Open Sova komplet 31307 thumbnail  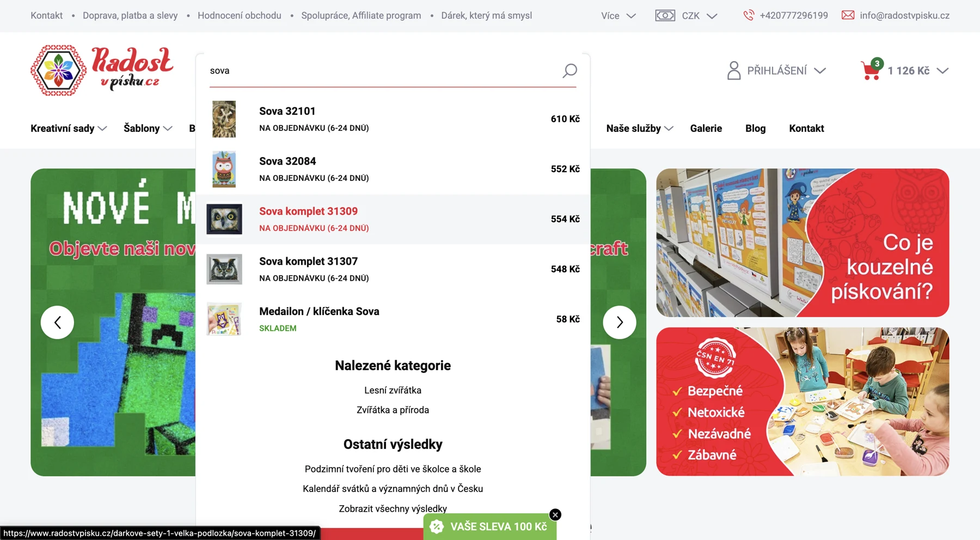point(224,269)
